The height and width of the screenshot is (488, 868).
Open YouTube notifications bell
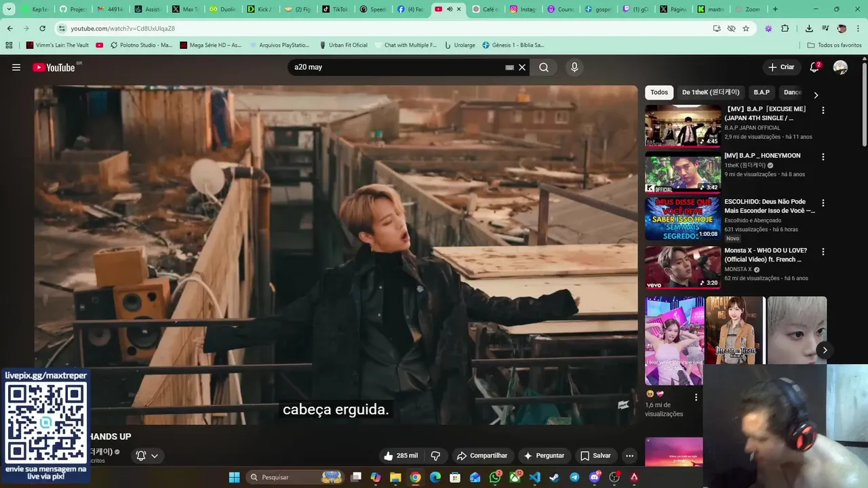point(814,67)
